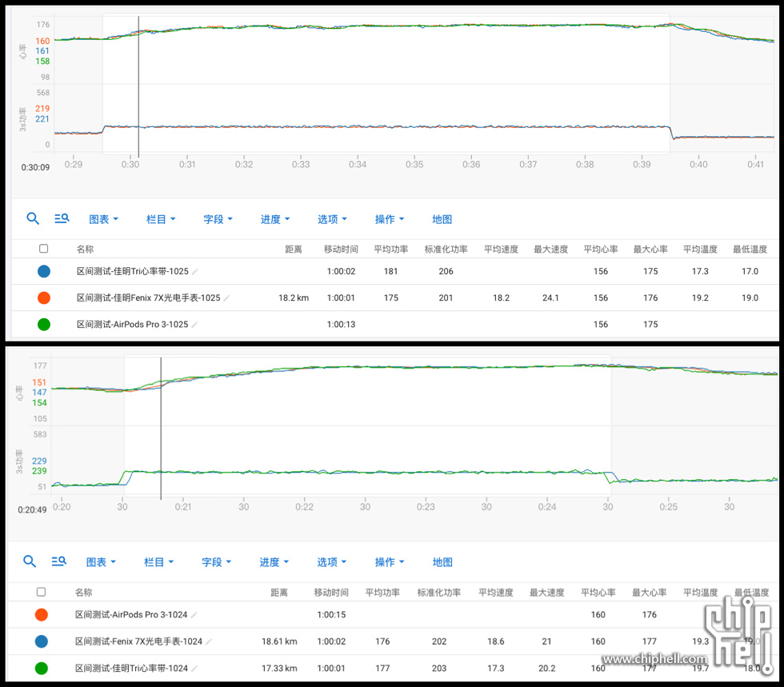This screenshot has width=784, height=687.
Task: Select row name 区间测试-佳明Tri心率带-1024
Action: (x=131, y=668)
